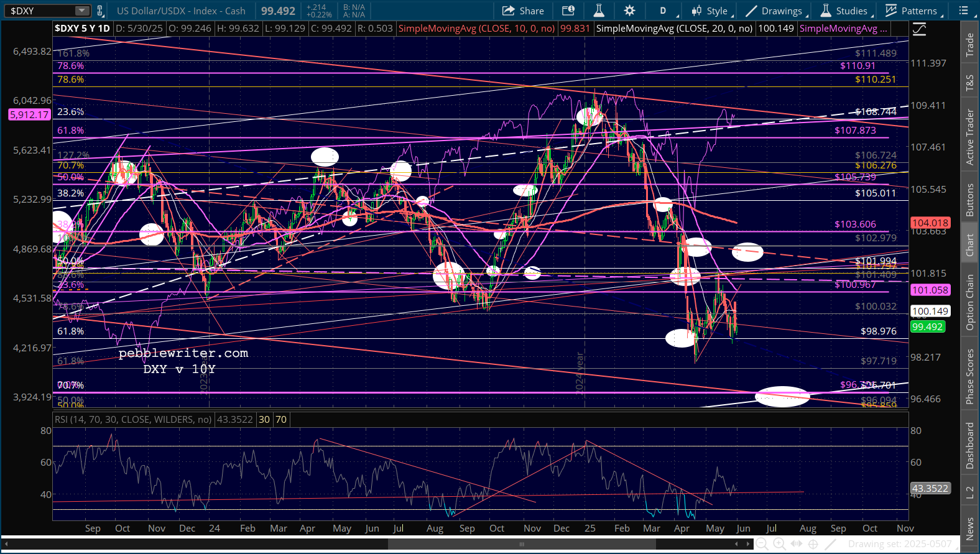The height and width of the screenshot is (554, 980).
Task: Open the Style dropdown
Action: (x=711, y=11)
